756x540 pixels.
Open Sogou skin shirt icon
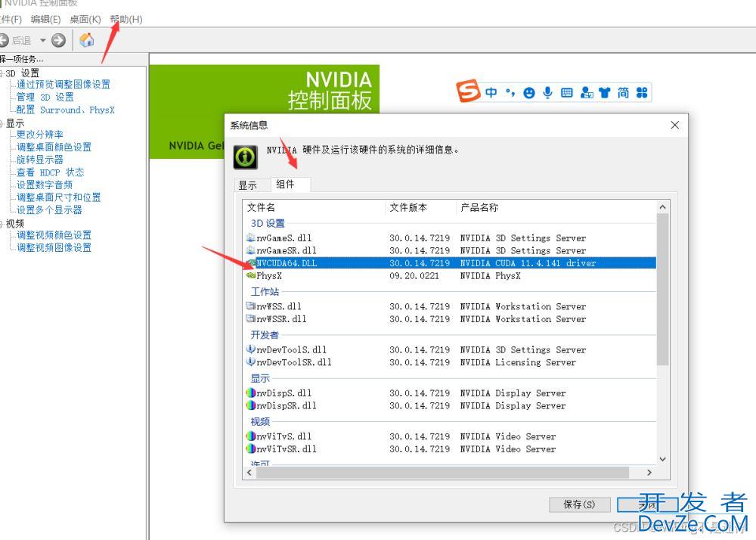(605, 92)
